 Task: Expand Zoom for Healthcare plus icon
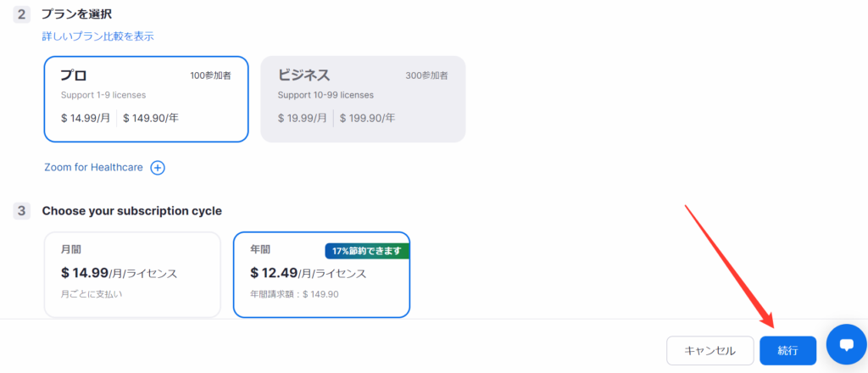point(158,168)
